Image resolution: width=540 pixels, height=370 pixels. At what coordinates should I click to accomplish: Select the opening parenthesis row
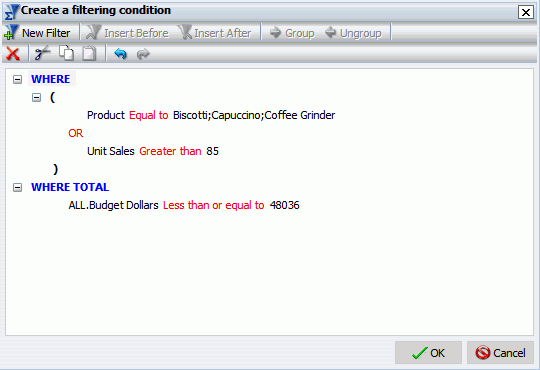52,97
